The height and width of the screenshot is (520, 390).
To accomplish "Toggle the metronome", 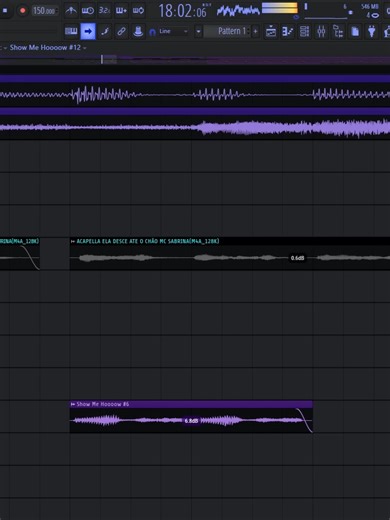I will [x=71, y=11].
